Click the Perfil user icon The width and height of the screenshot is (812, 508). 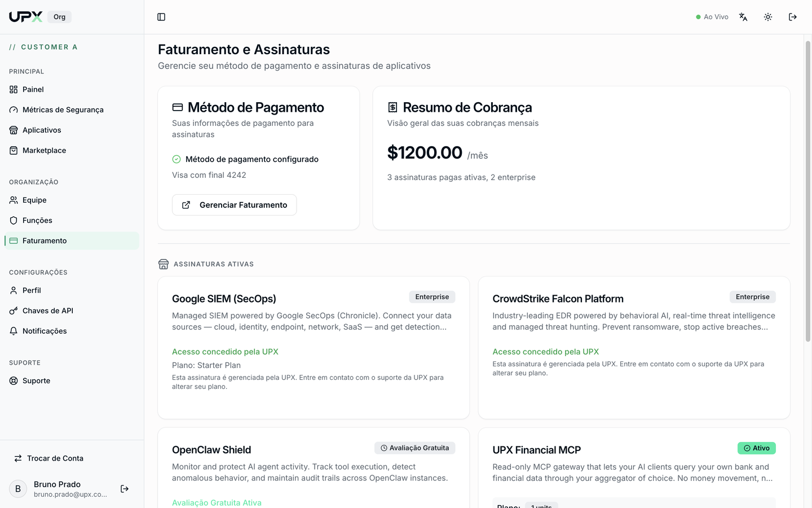click(14, 290)
